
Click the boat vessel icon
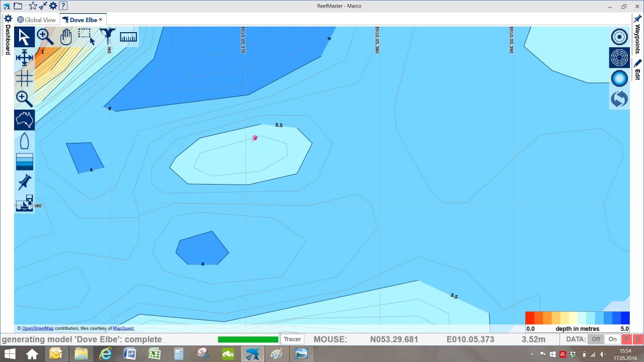[x=24, y=141]
